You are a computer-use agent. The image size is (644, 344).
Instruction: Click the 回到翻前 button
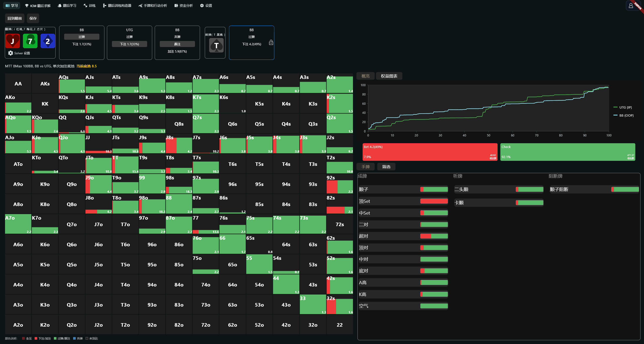pyautogui.click(x=15, y=18)
